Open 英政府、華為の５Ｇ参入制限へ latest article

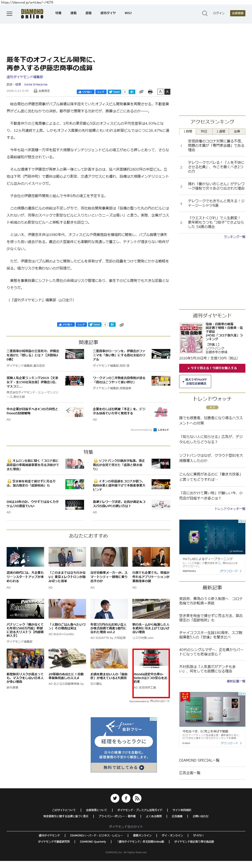coord(211,601)
